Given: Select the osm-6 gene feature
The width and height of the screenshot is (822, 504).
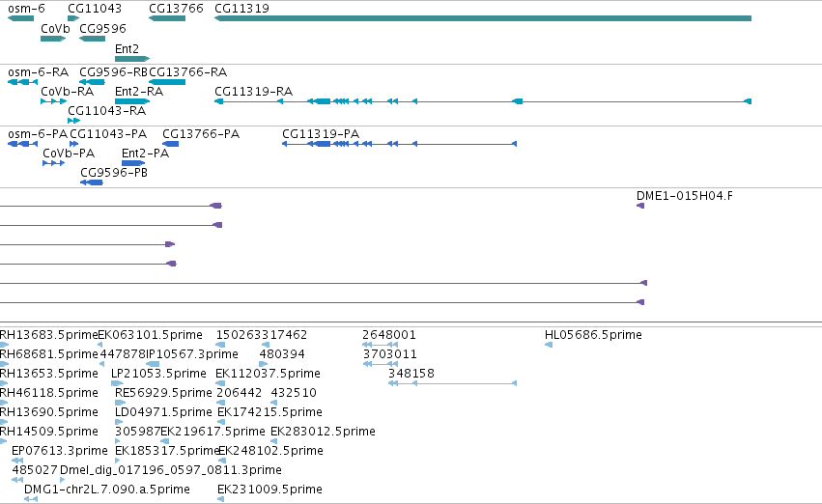Looking at the screenshot, I should (x=21, y=18).
